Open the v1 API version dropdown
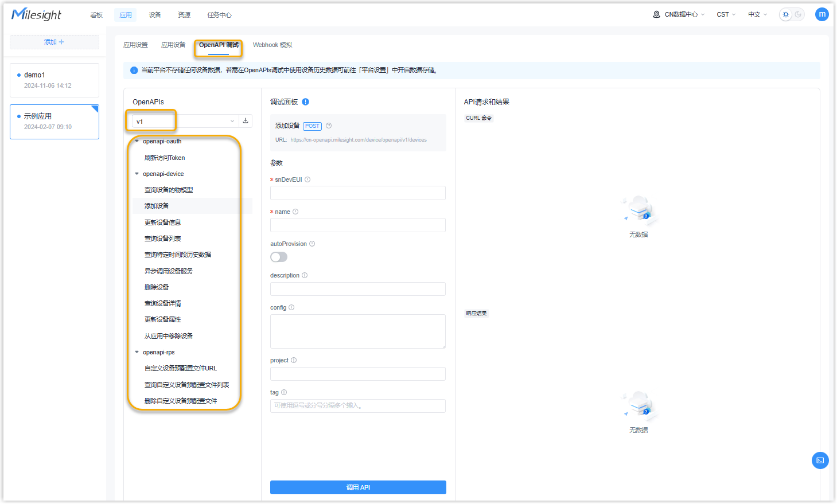The height and width of the screenshot is (504, 837). [185, 121]
